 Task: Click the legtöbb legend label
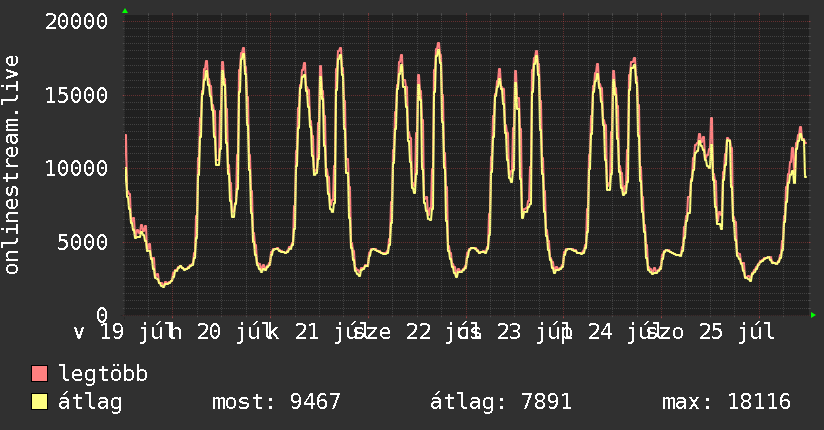[x=103, y=374]
